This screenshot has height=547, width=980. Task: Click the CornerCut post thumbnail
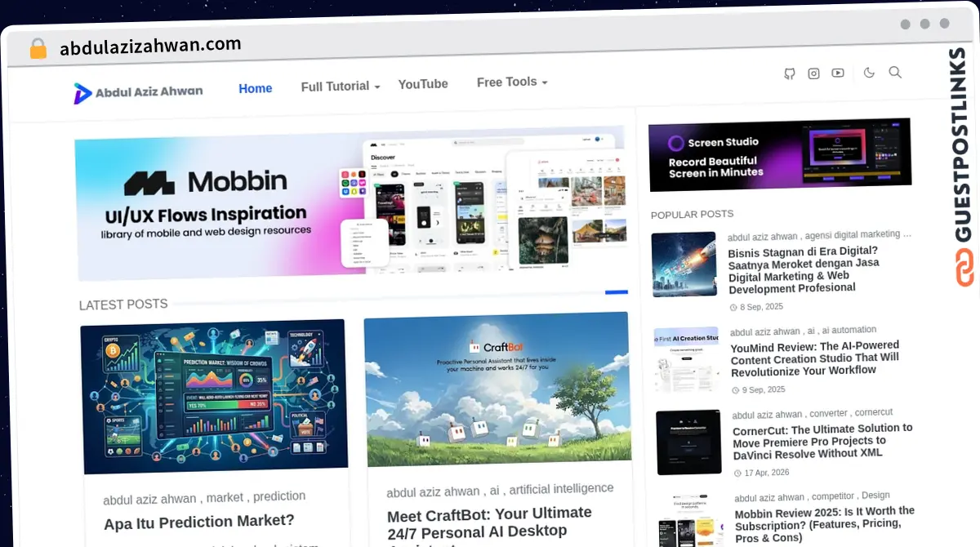(x=689, y=442)
